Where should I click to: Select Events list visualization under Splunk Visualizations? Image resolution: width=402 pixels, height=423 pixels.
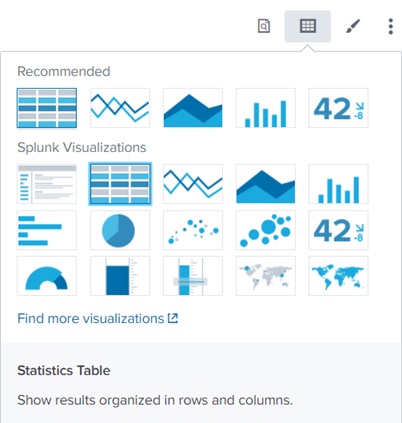tap(47, 184)
